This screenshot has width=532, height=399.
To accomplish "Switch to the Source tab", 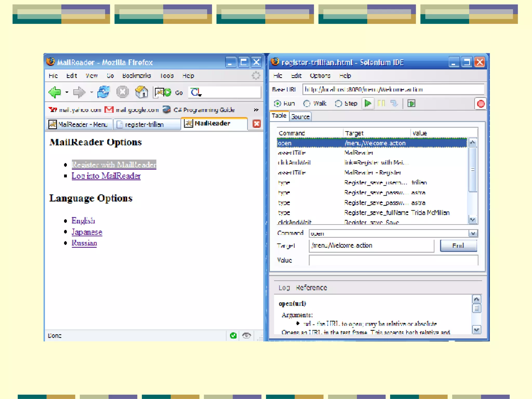I will [300, 117].
